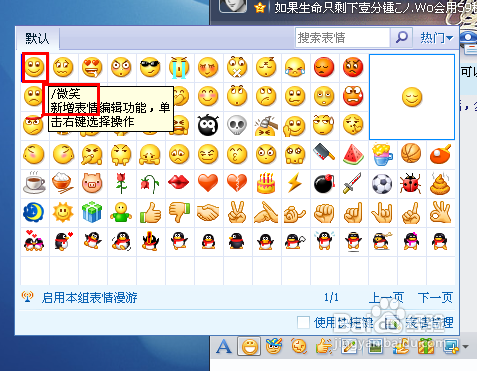Insert the broken heart emoji
This screenshot has height=371, width=477.
237,183
